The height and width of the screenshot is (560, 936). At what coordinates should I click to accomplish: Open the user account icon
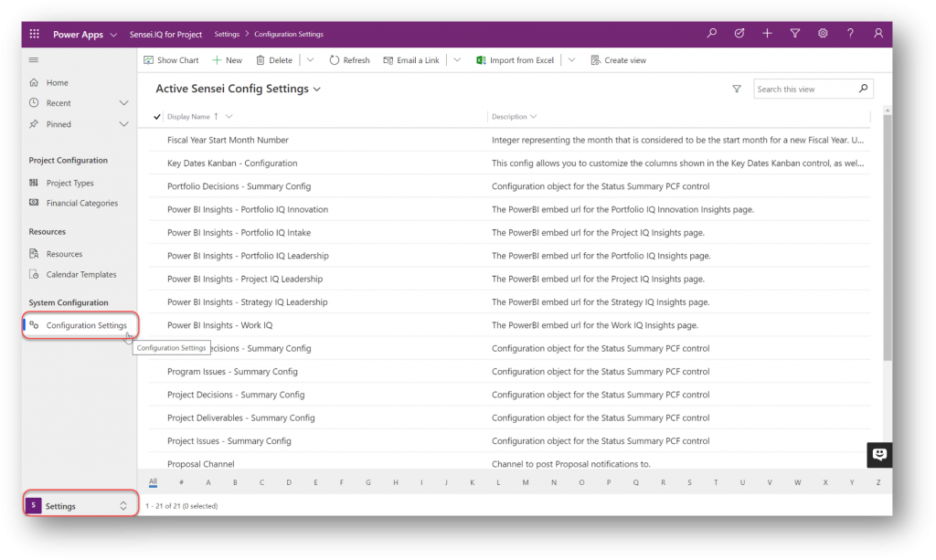click(878, 34)
